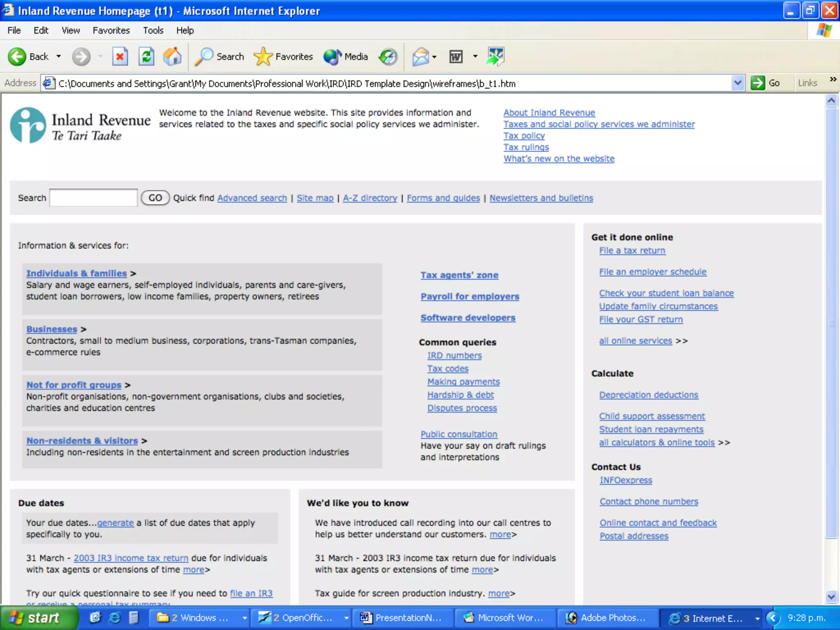The width and height of the screenshot is (840, 630).
Task: Expand the Mail button dropdown arrow
Action: click(434, 57)
